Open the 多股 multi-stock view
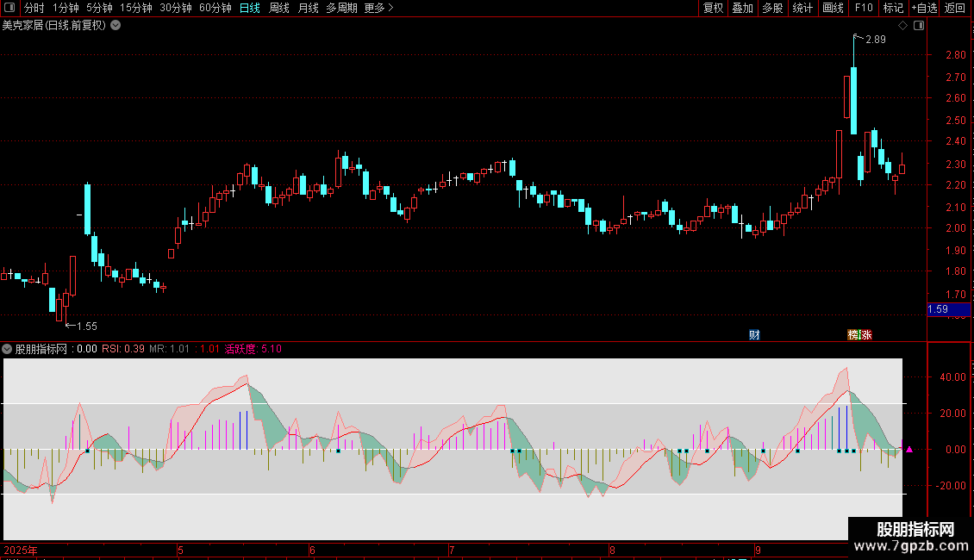The image size is (974, 560). [772, 8]
